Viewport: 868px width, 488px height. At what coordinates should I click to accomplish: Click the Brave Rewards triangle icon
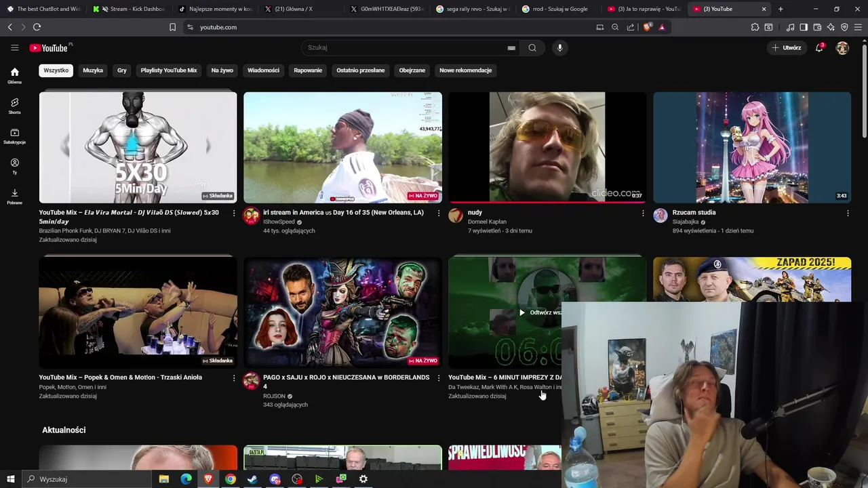(662, 27)
